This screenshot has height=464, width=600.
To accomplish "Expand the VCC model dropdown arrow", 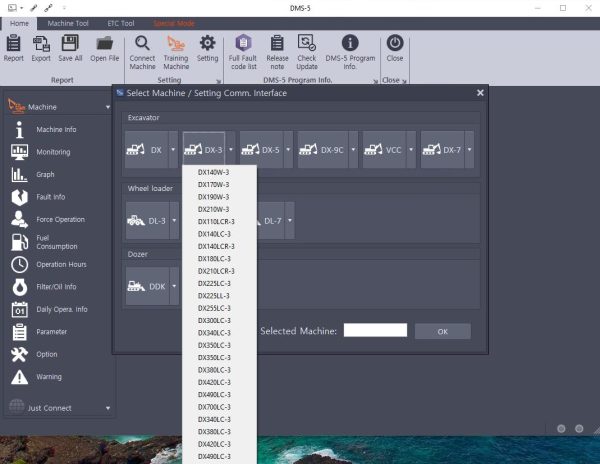I will pyautogui.click(x=411, y=150).
